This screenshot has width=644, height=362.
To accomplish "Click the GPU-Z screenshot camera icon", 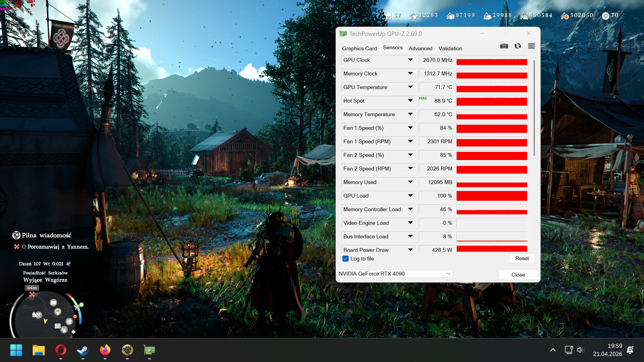I will click(x=504, y=46).
